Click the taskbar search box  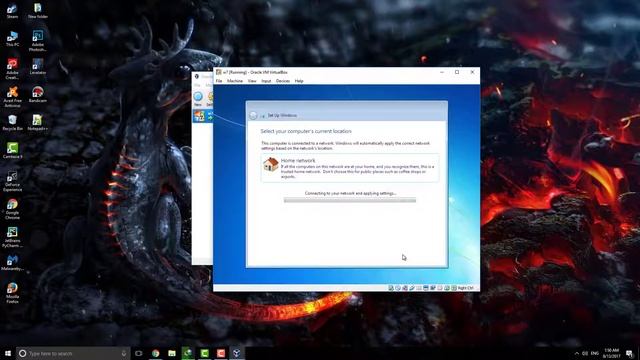[x=73, y=353]
